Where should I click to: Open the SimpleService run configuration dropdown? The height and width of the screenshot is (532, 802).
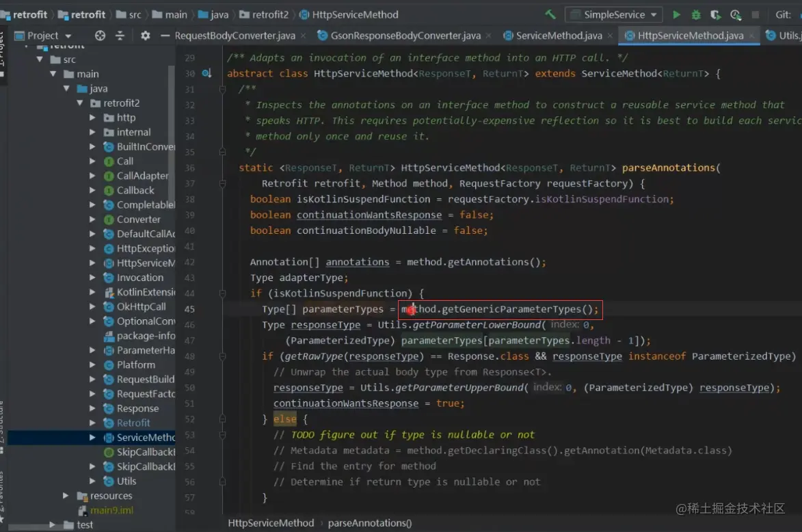614,15
